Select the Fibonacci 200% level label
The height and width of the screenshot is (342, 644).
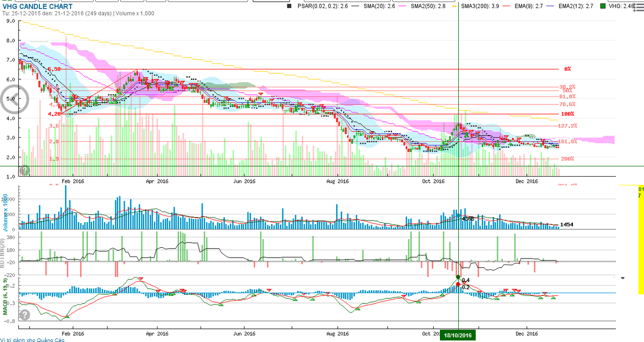point(567,159)
